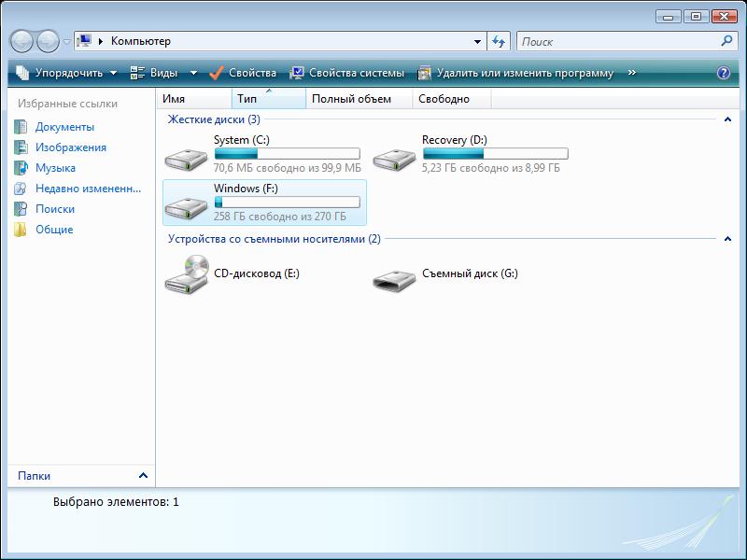This screenshot has height=560, width=747.
Task: Maximize the Компьютер window
Action: [x=696, y=17]
